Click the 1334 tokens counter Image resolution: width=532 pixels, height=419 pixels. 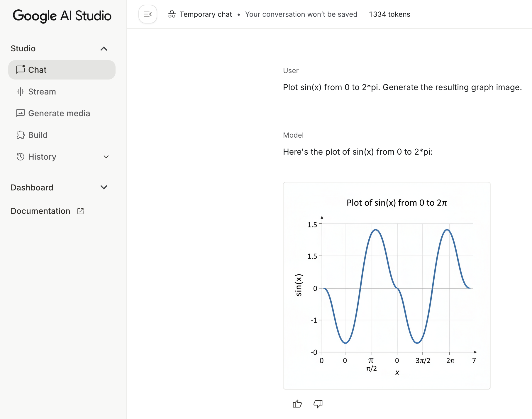click(x=389, y=14)
